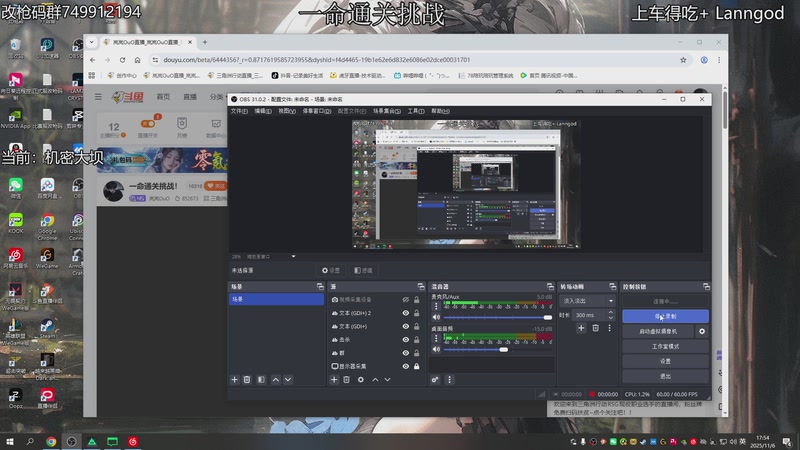This screenshot has width=800, height=450.
Task: Pop out the scene transitions dock
Action: (613, 287)
